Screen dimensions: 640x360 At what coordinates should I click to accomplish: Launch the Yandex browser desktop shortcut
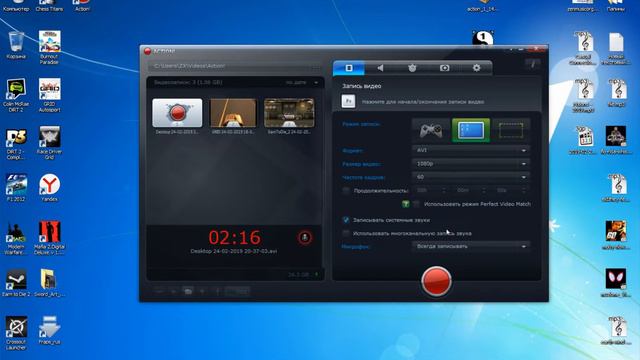49,188
